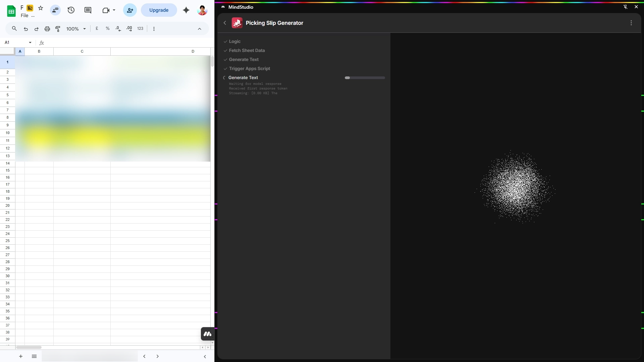The width and height of the screenshot is (644, 362).
Task: Click into the formula bar
Action: tap(129, 43)
